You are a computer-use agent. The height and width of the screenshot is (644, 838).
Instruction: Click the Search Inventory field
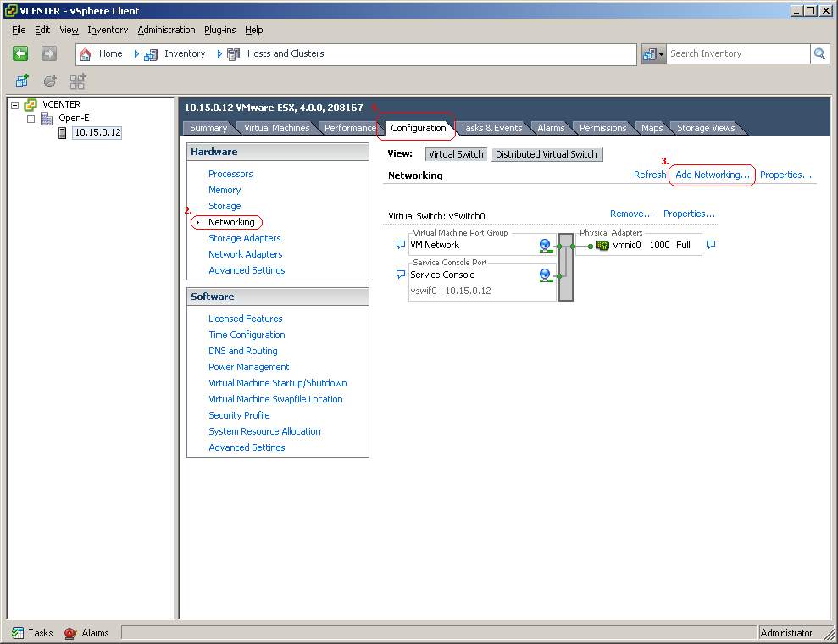[737, 53]
